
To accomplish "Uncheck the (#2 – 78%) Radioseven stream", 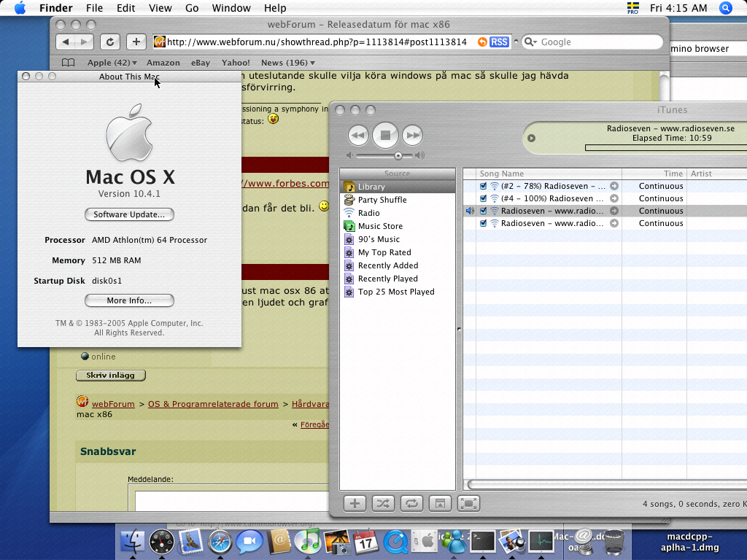I will tap(483, 186).
